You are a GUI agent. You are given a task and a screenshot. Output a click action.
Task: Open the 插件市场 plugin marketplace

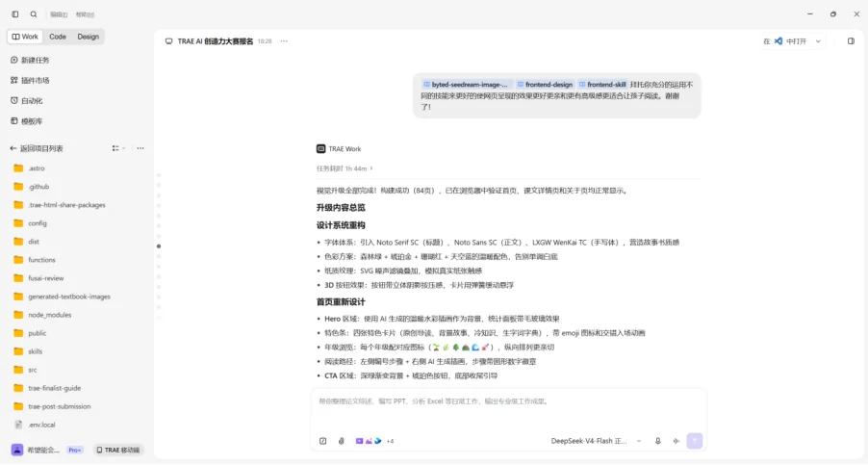point(30,80)
